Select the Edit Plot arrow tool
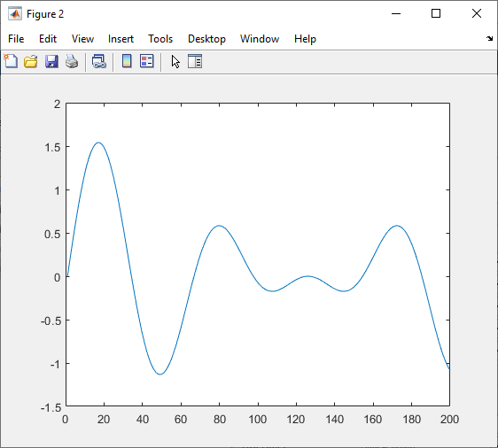The width and height of the screenshot is (498, 448). click(175, 61)
